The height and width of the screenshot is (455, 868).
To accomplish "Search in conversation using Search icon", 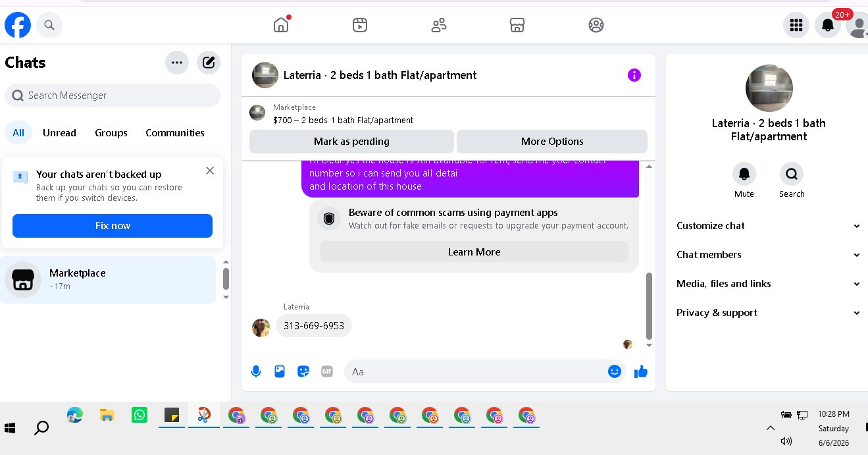I will (x=792, y=174).
